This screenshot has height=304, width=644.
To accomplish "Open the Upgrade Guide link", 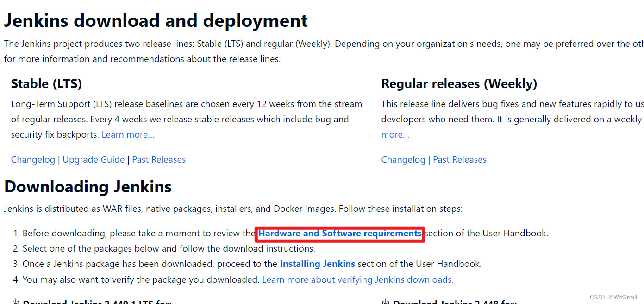I will [94, 159].
